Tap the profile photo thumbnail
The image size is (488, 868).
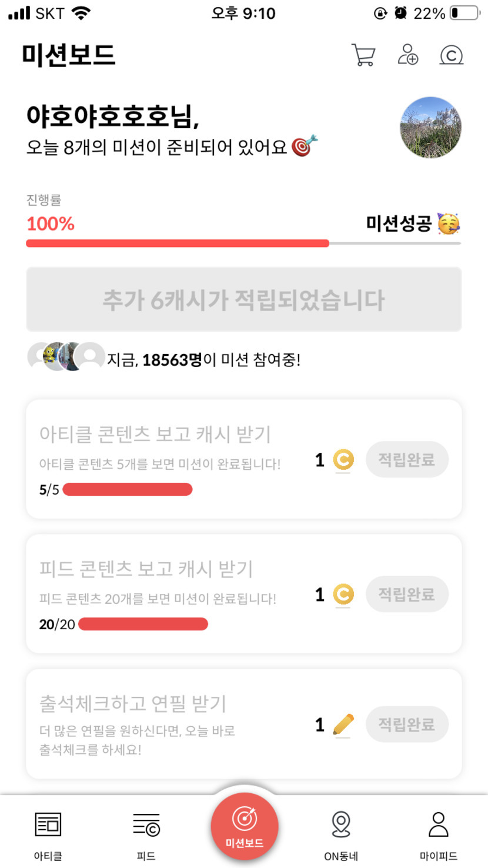[x=430, y=128]
